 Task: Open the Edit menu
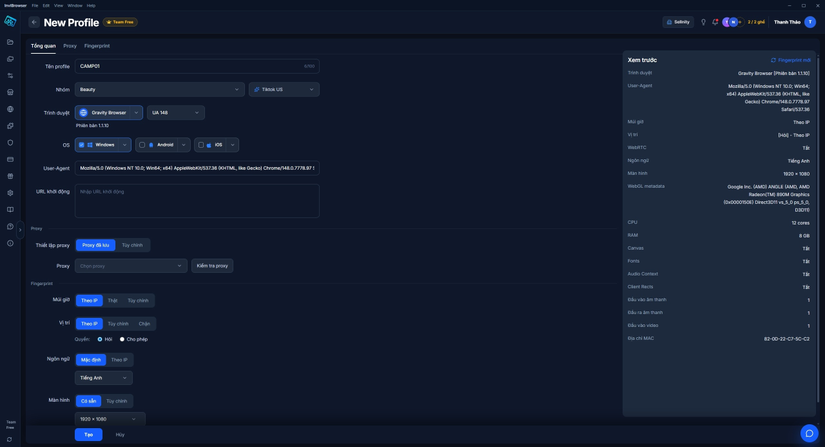click(x=46, y=5)
